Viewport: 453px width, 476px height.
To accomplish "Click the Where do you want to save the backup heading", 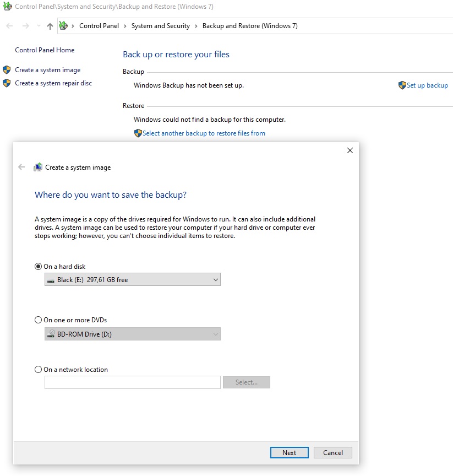I will coord(111,195).
